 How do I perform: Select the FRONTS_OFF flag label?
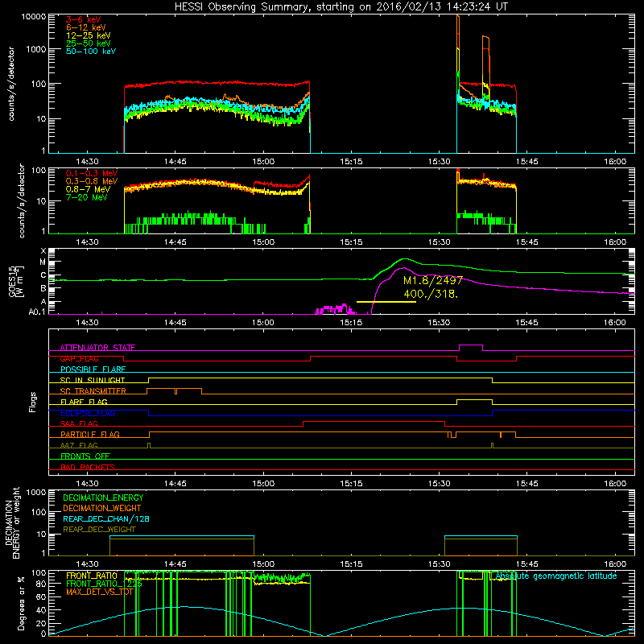point(85,456)
